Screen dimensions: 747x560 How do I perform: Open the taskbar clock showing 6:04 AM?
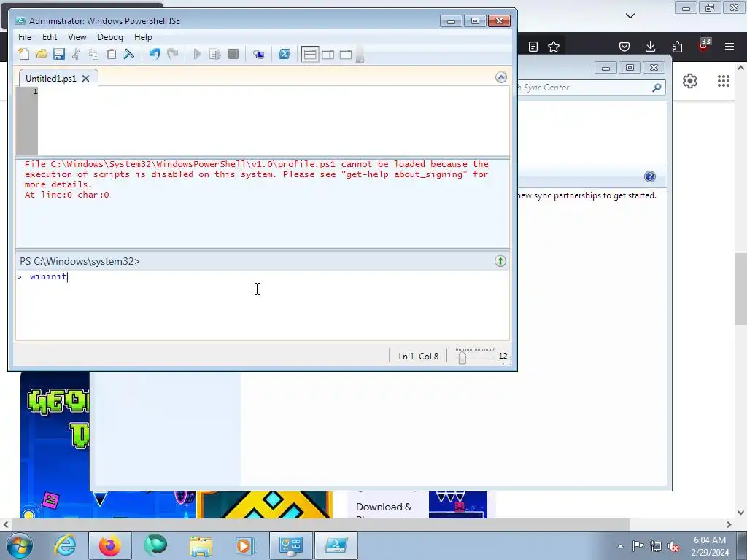click(x=710, y=546)
